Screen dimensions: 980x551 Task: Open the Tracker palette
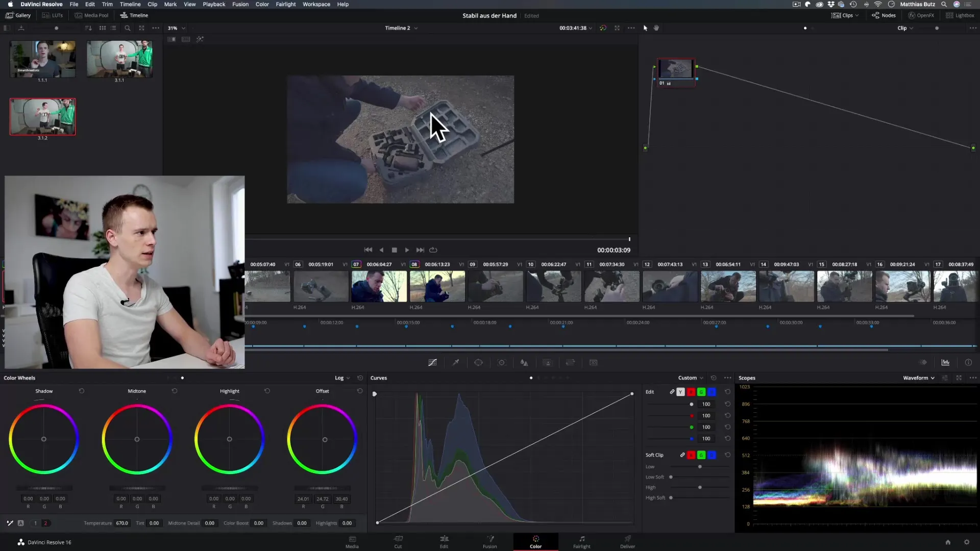[502, 363]
